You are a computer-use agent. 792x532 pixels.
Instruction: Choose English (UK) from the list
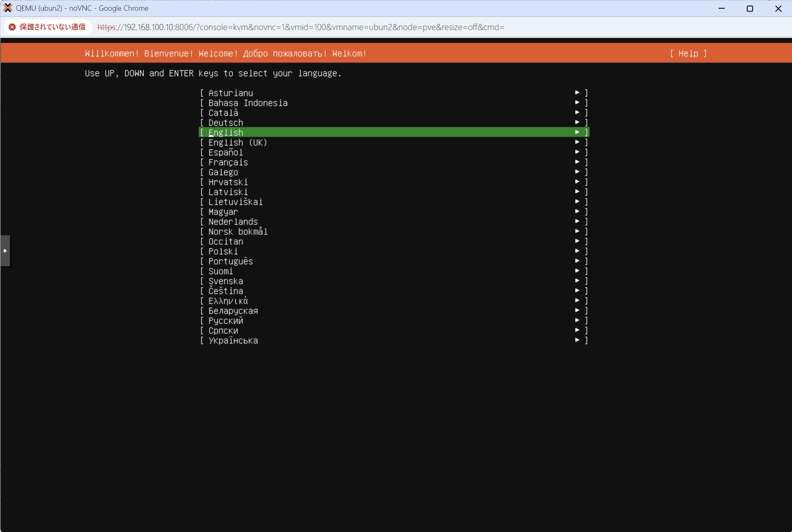[x=237, y=143]
